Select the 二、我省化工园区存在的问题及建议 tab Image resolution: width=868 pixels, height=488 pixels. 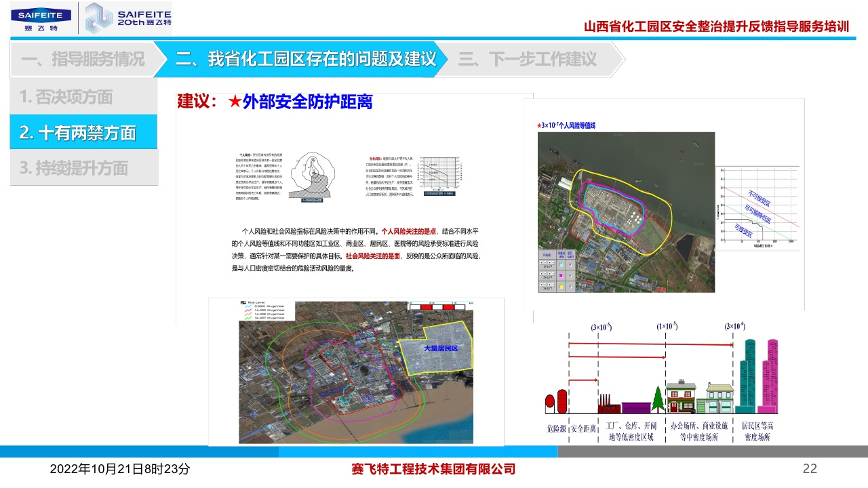305,59
